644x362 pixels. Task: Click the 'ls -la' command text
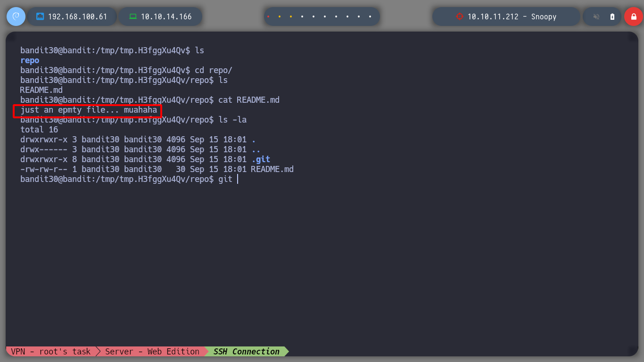(232, 120)
